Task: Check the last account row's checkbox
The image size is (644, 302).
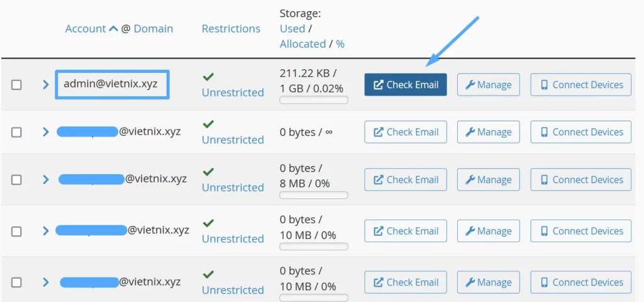Action: click(x=16, y=282)
